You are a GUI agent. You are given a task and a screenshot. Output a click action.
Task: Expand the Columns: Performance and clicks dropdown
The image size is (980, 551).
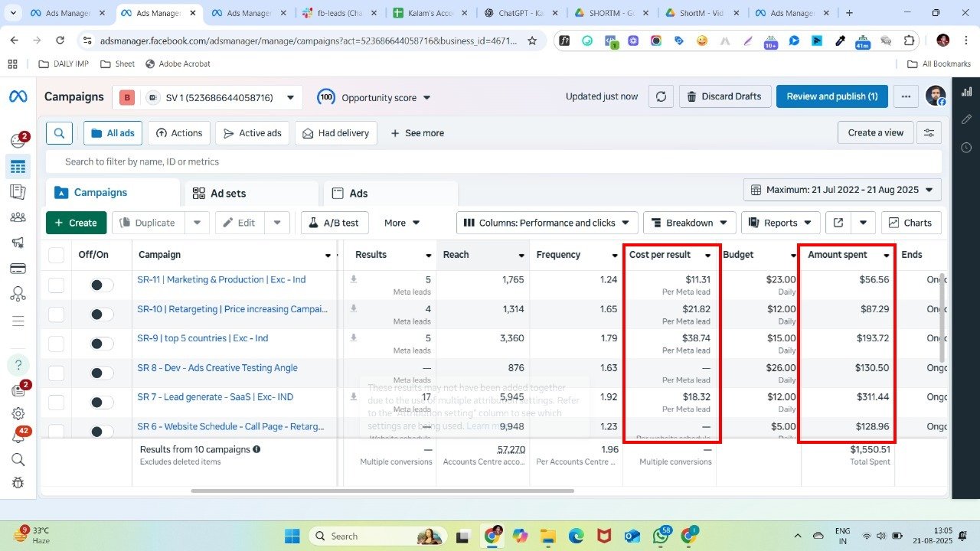(x=547, y=223)
